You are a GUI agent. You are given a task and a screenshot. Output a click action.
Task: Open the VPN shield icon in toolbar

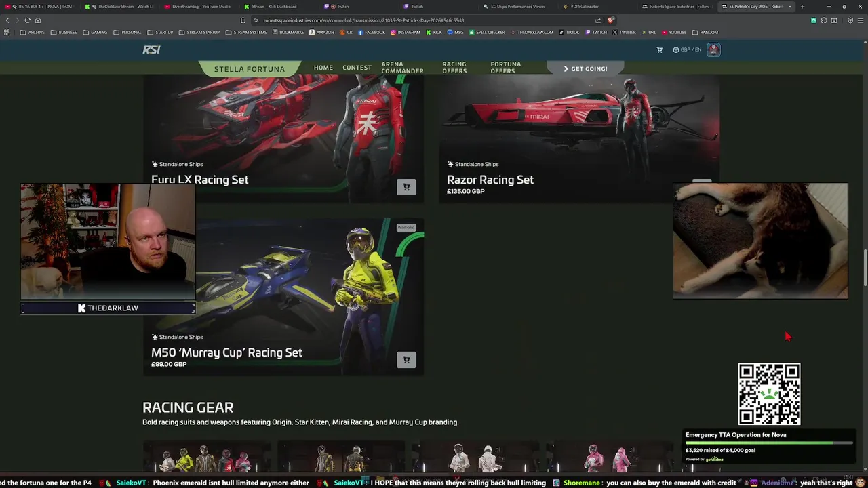click(850, 20)
